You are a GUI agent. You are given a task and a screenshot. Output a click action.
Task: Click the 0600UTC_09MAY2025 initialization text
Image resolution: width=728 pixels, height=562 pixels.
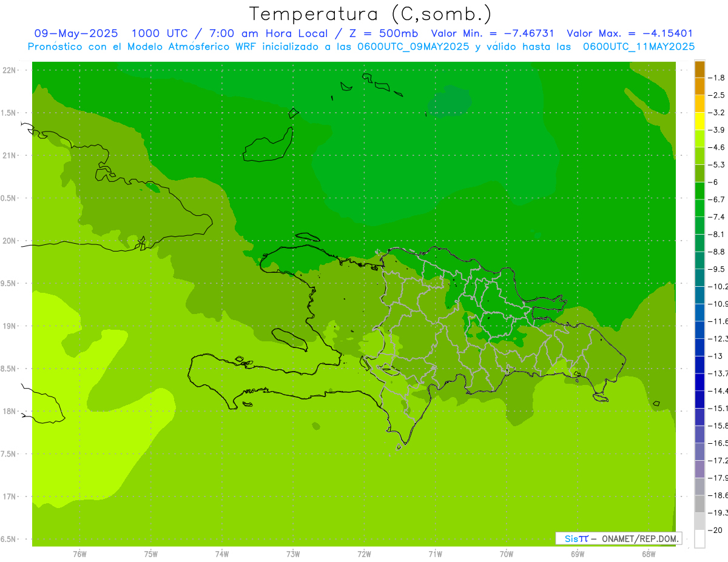coord(413,47)
